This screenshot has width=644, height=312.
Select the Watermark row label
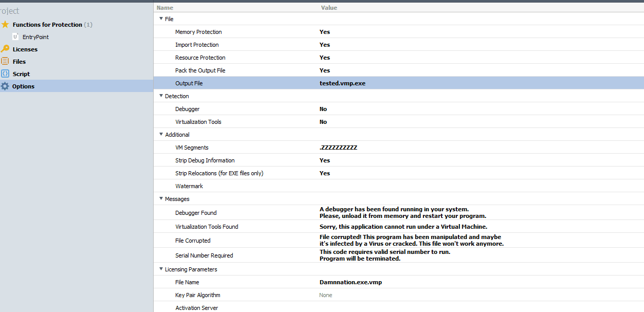click(189, 186)
